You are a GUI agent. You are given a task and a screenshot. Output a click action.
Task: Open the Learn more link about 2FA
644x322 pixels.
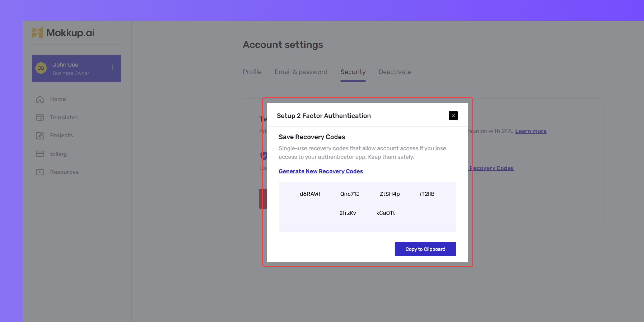pos(530,131)
